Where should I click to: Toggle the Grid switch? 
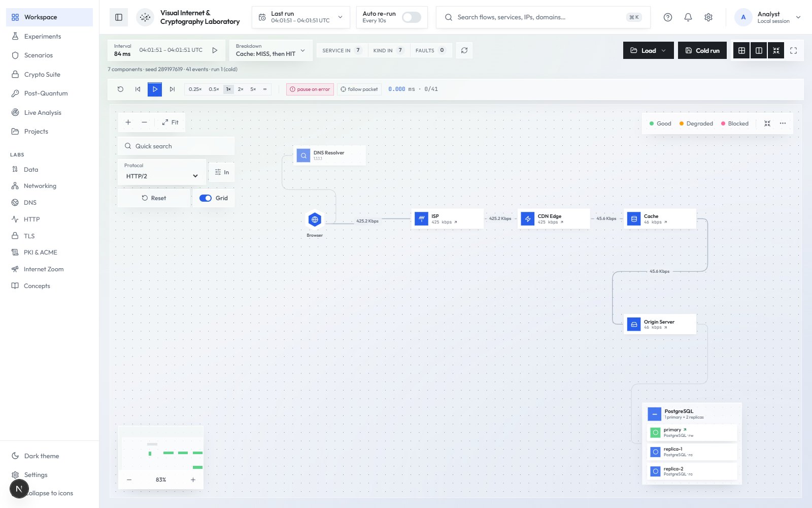(206, 198)
